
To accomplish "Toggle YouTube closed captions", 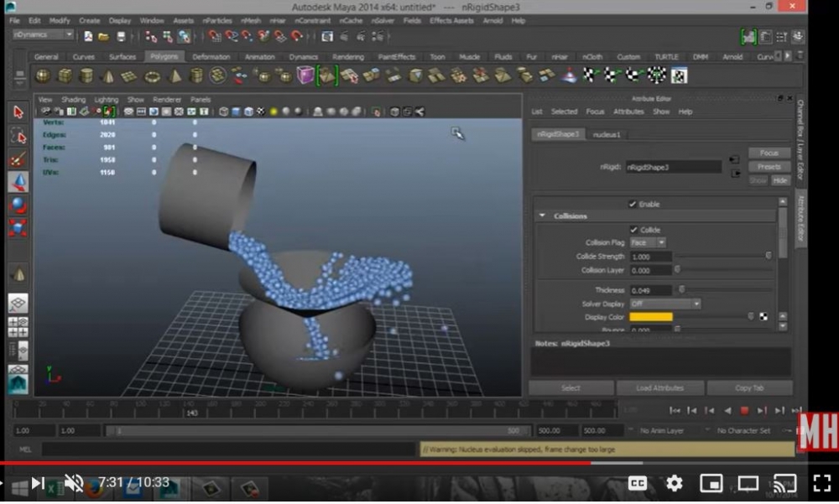I will (638, 484).
